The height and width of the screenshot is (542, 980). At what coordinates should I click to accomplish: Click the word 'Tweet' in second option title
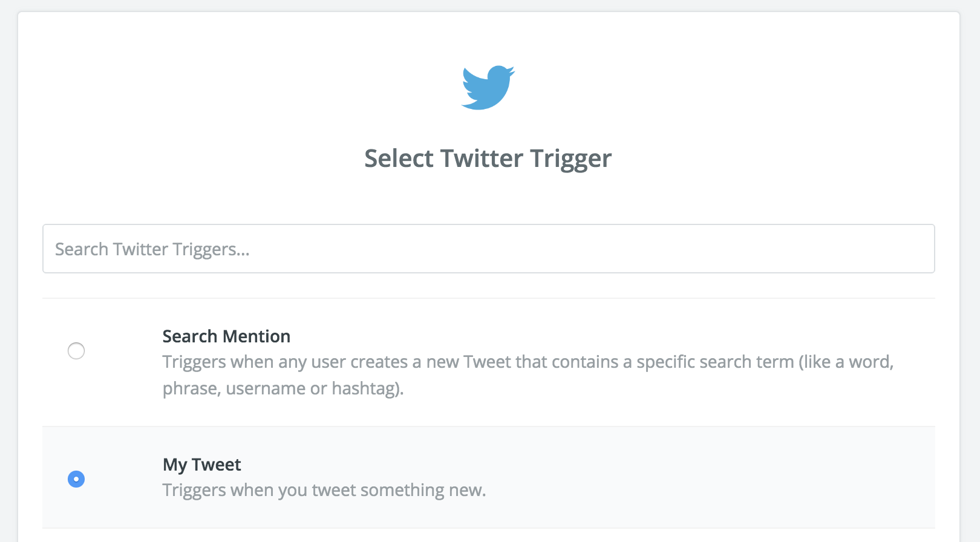[x=217, y=465]
